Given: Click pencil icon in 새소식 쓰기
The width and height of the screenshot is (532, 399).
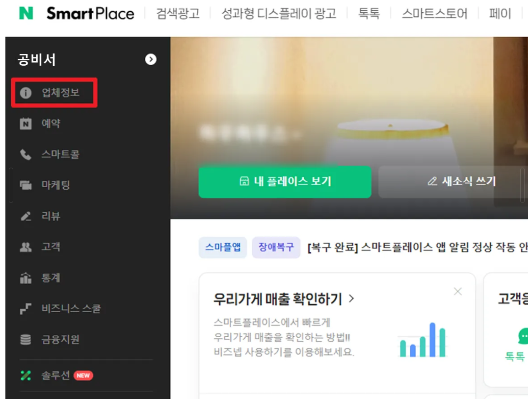Looking at the screenshot, I should coord(432,181).
